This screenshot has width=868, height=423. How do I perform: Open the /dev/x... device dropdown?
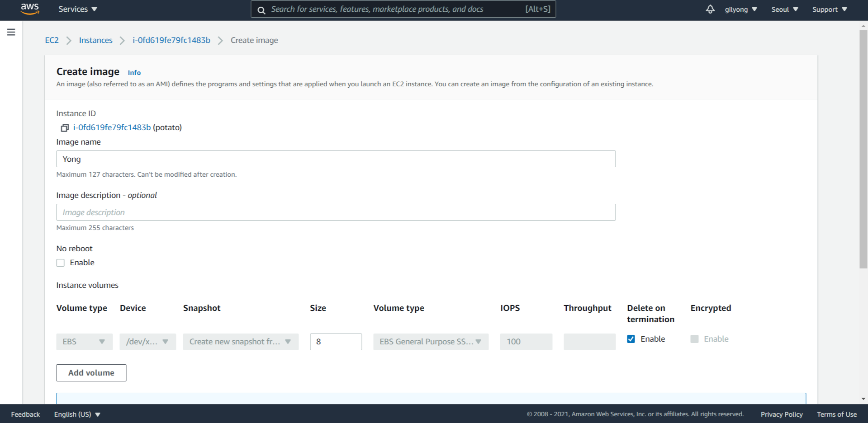pyautogui.click(x=148, y=342)
